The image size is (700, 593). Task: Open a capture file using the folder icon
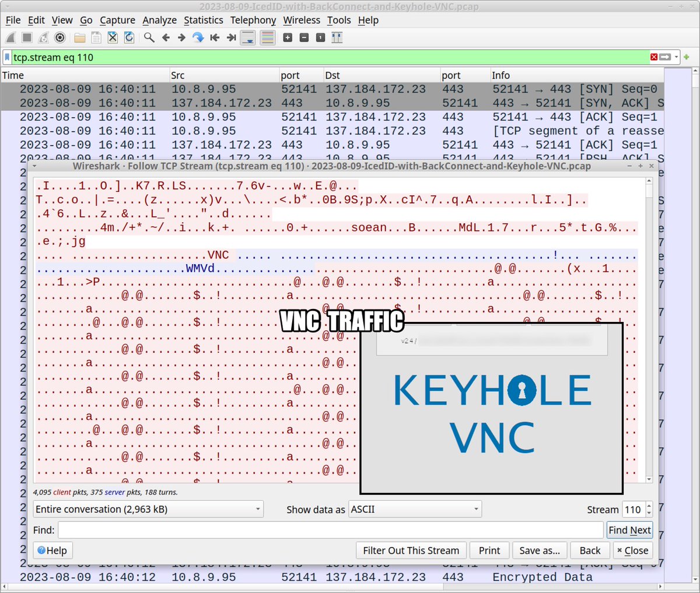point(79,37)
